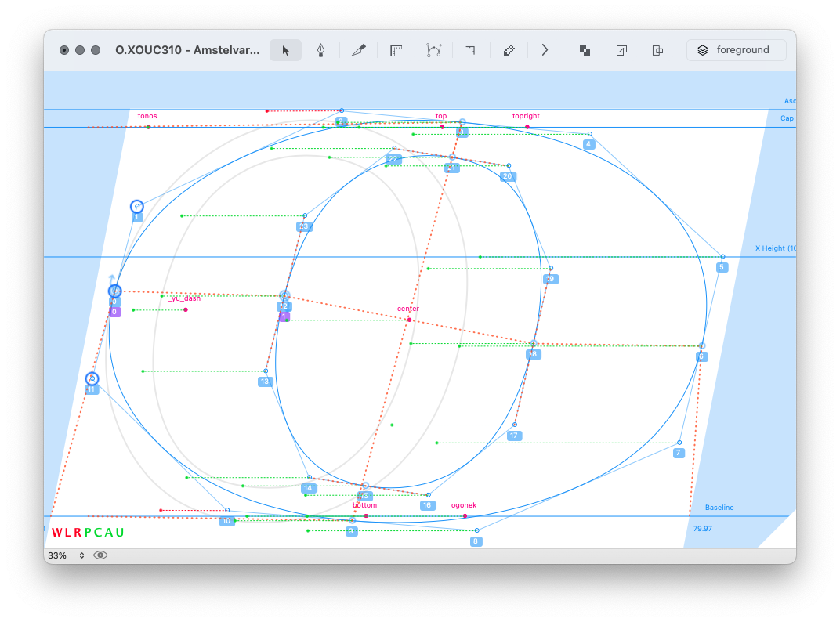Image resolution: width=840 pixels, height=622 pixels.
Task: Open the foreground layer dropdown
Action: (x=736, y=50)
